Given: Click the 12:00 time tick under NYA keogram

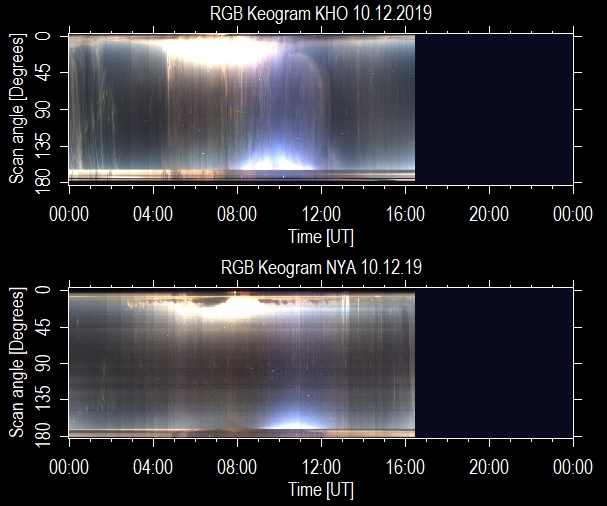Looking at the screenshot, I should click(321, 468).
